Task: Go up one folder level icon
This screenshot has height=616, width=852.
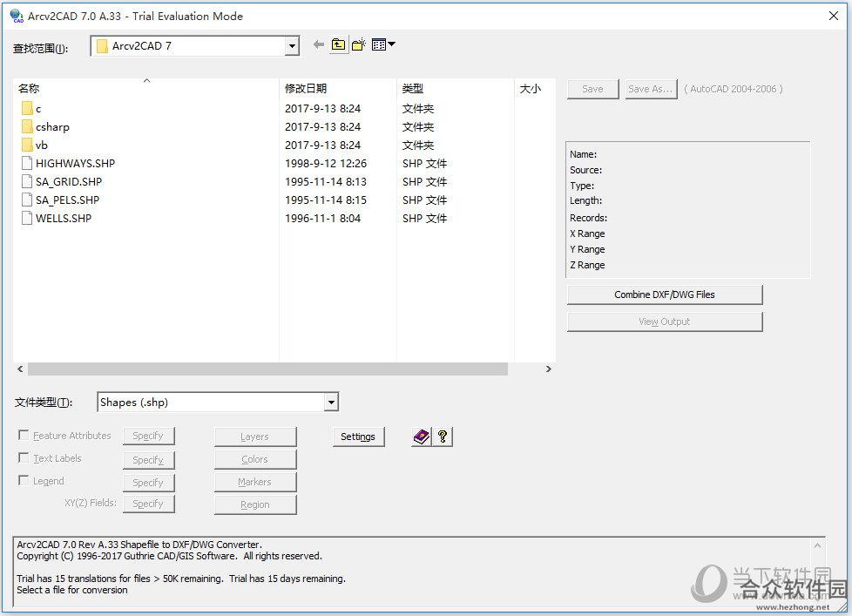Action: [x=339, y=45]
